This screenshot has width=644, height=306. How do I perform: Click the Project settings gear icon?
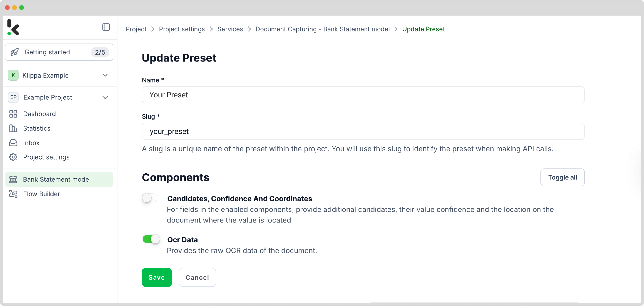click(13, 157)
